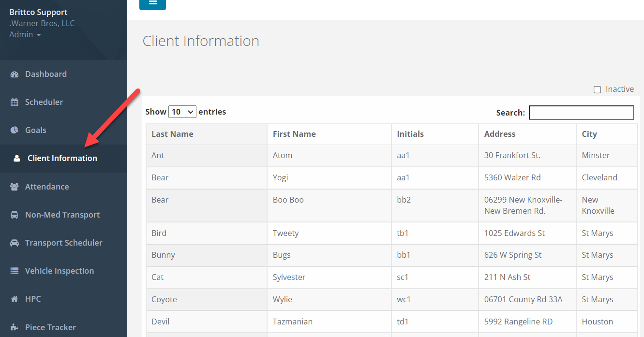Click the Scheduler calendar icon
The width and height of the screenshot is (644, 337).
(x=15, y=102)
